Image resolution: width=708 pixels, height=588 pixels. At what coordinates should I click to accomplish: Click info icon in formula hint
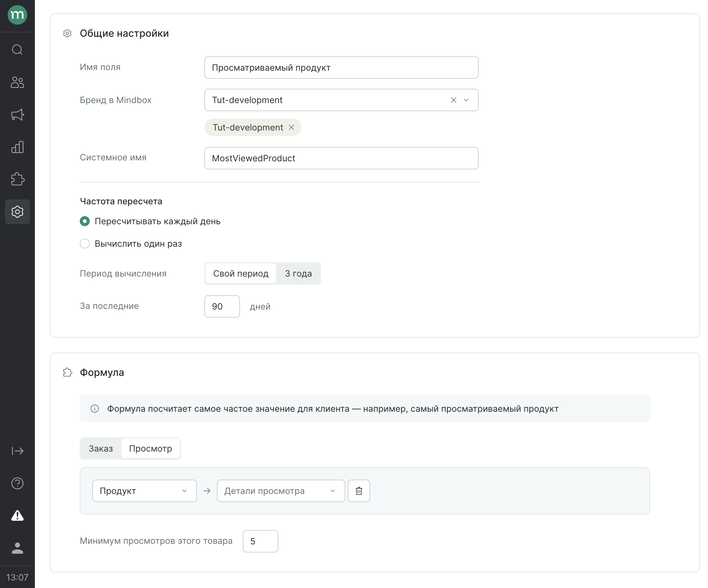(x=95, y=409)
